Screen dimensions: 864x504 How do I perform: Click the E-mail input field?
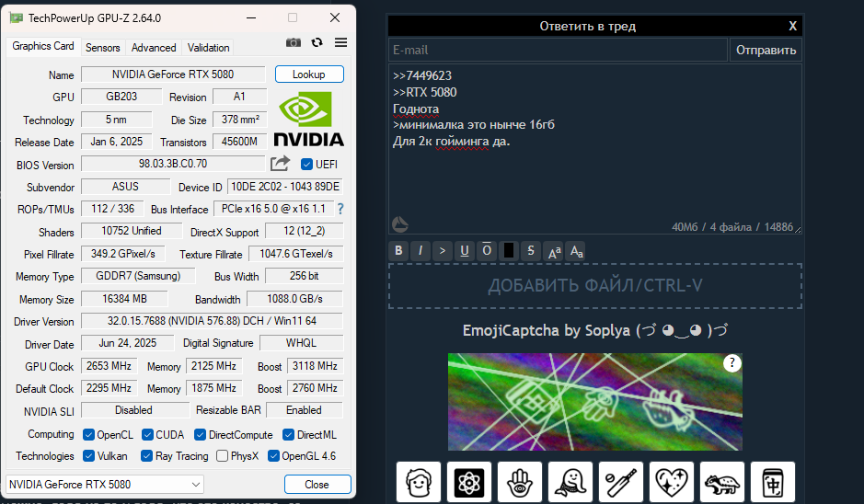tap(559, 50)
